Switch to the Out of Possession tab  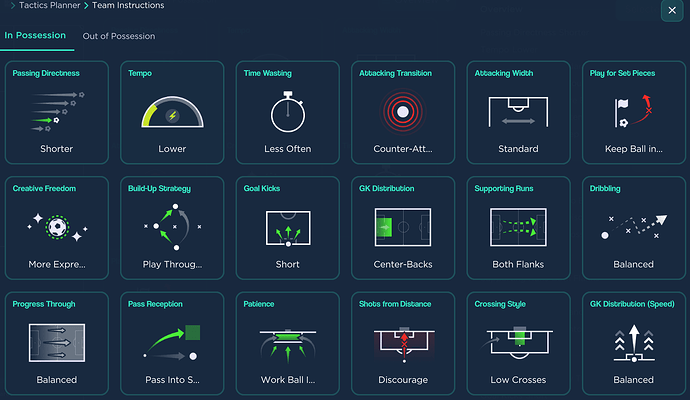[119, 36]
